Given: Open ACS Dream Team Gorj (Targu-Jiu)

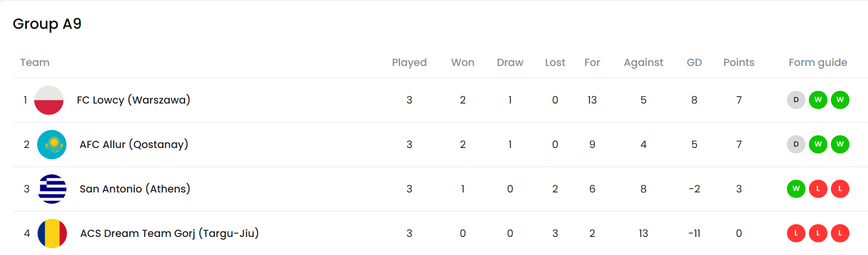Looking at the screenshot, I should 169,234.
